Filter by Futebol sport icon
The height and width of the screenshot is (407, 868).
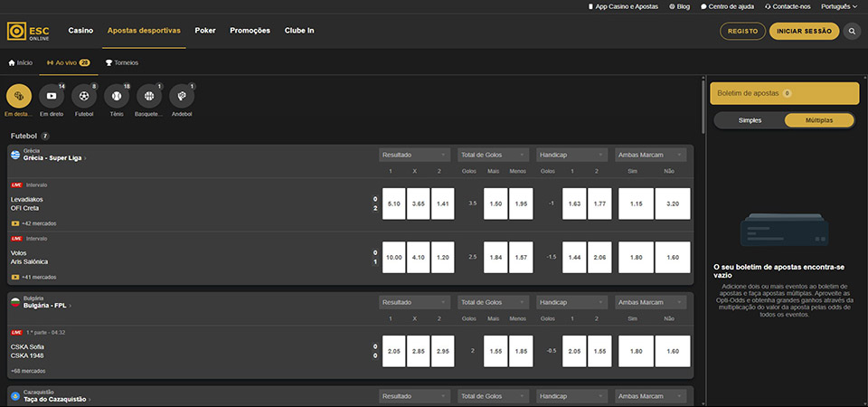point(84,97)
